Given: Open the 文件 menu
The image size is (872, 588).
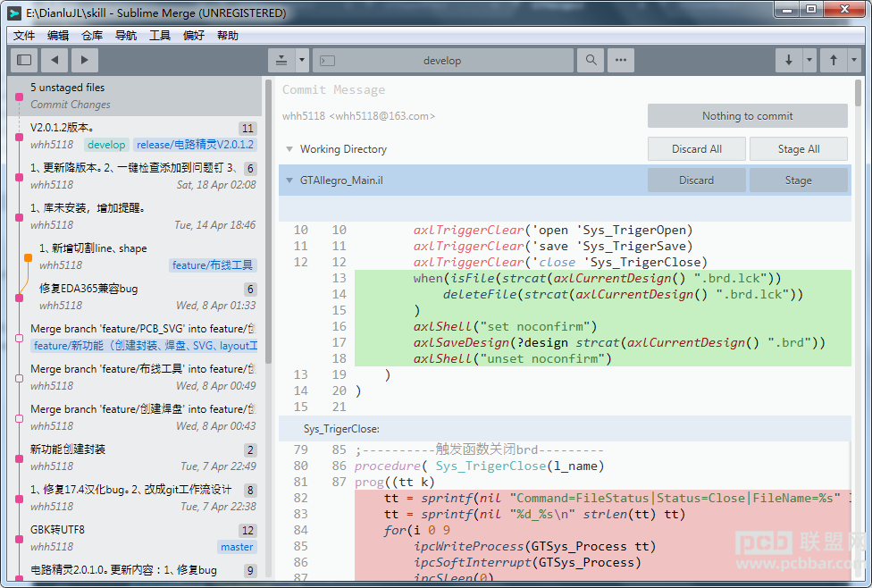Looking at the screenshot, I should click(x=24, y=36).
